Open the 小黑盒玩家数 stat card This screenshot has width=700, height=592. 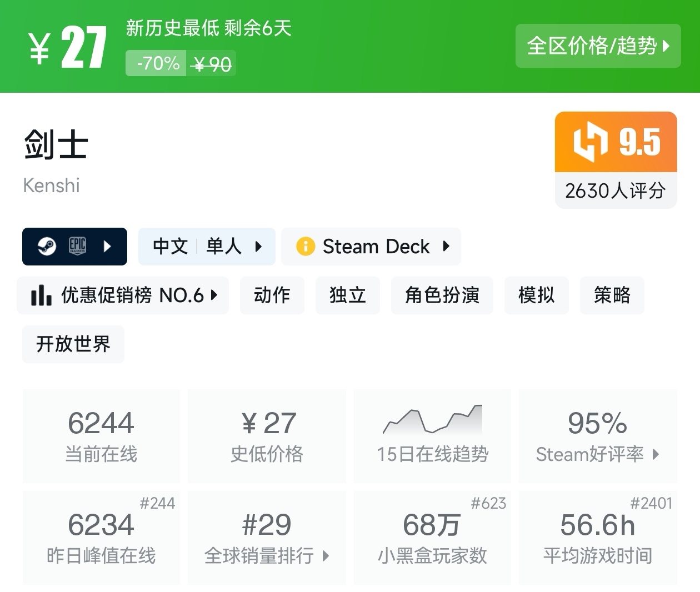tap(432, 538)
